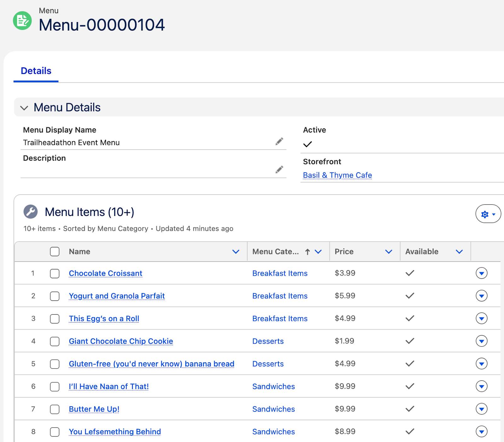This screenshot has height=442, width=504.
Task: Open row actions for You Lefsemething Behind
Action: pyautogui.click(x=482, y=432)
